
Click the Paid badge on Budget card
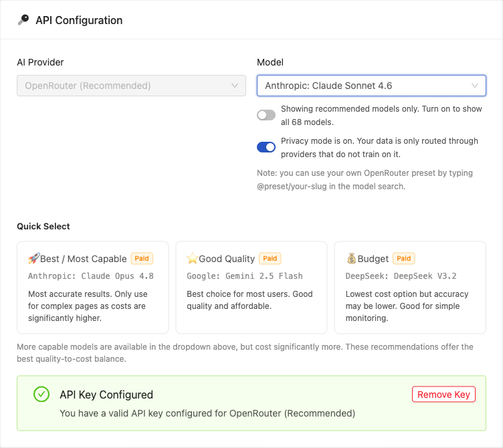[x=404, y=259]
